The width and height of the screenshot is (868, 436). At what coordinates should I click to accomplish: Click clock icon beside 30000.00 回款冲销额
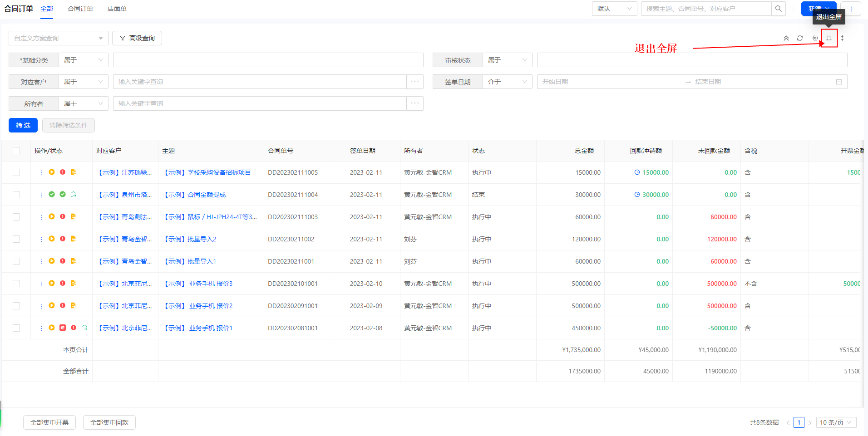click(x=637, y=195)
